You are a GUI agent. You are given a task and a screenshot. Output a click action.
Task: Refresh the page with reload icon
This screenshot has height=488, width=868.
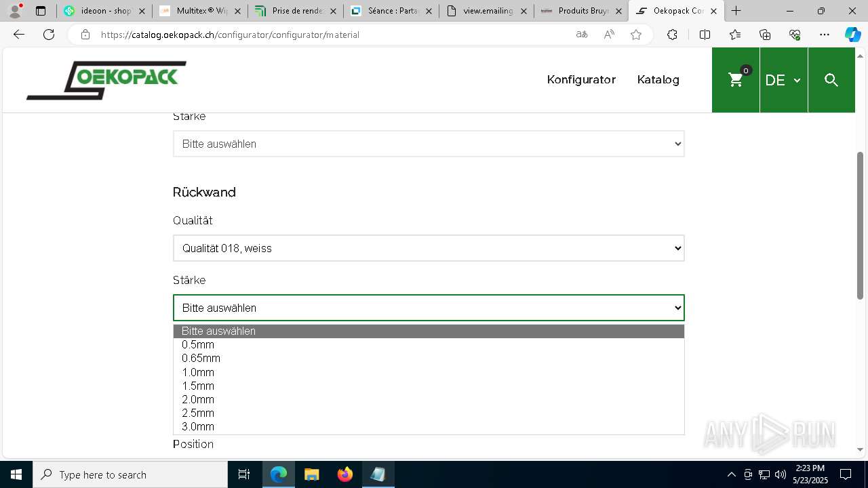(49, 35)
